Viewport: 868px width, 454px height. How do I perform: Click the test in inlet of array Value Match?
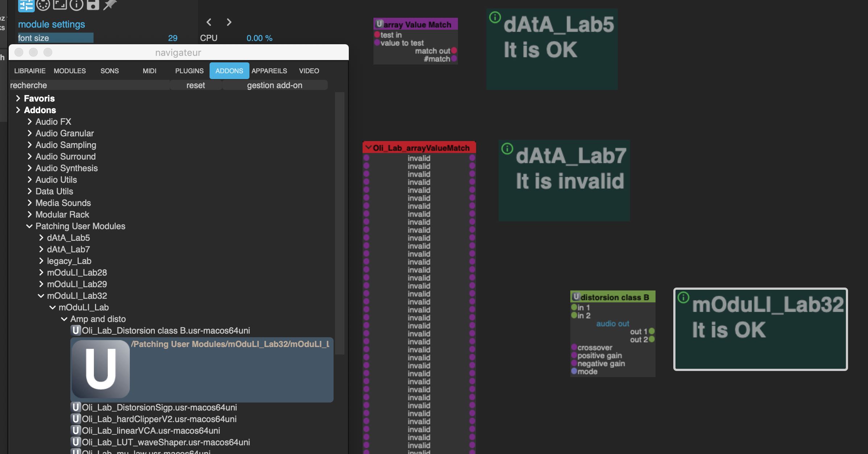[x=377, y=35]
